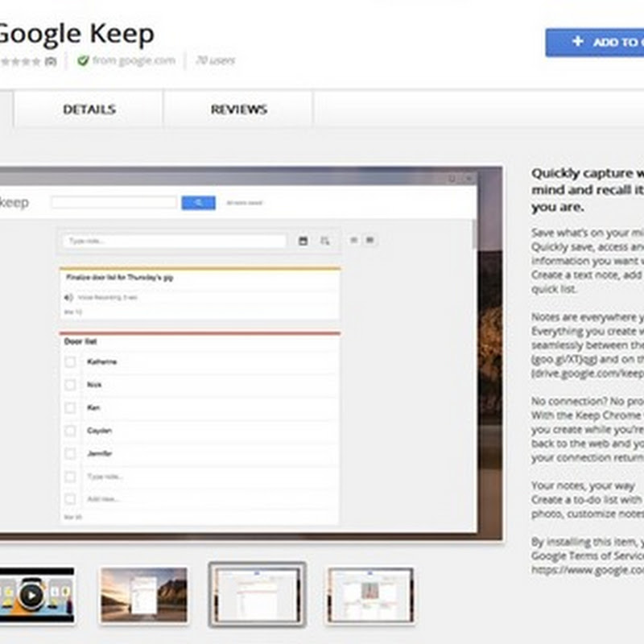Play the video thumbnail
644x644 pixels.
[31, 595]
